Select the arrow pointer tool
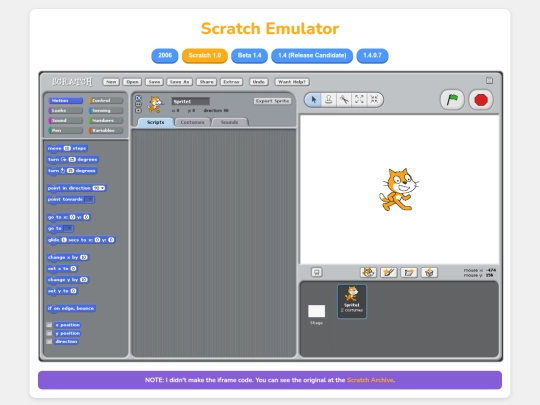 click(313, 100)
